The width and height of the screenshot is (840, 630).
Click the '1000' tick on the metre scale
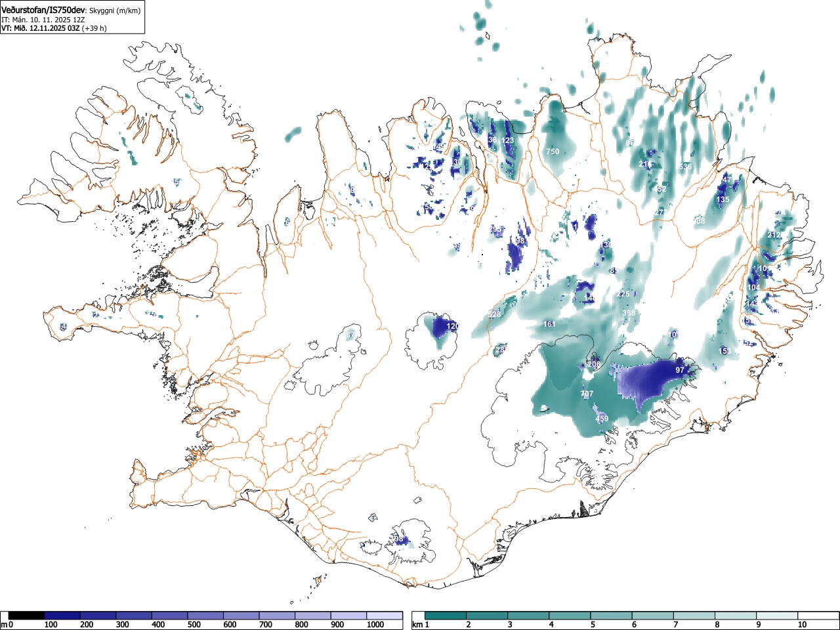(x=375, y=625)
